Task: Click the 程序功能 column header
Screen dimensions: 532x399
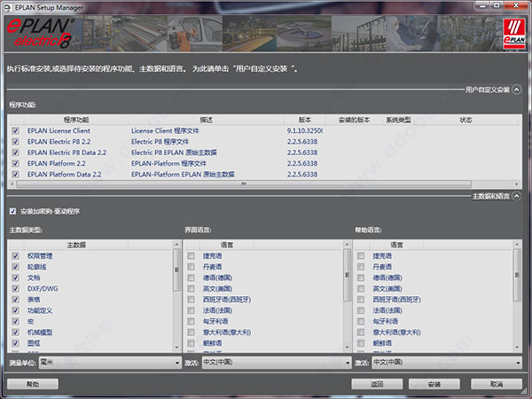Action: click(76, 120)
